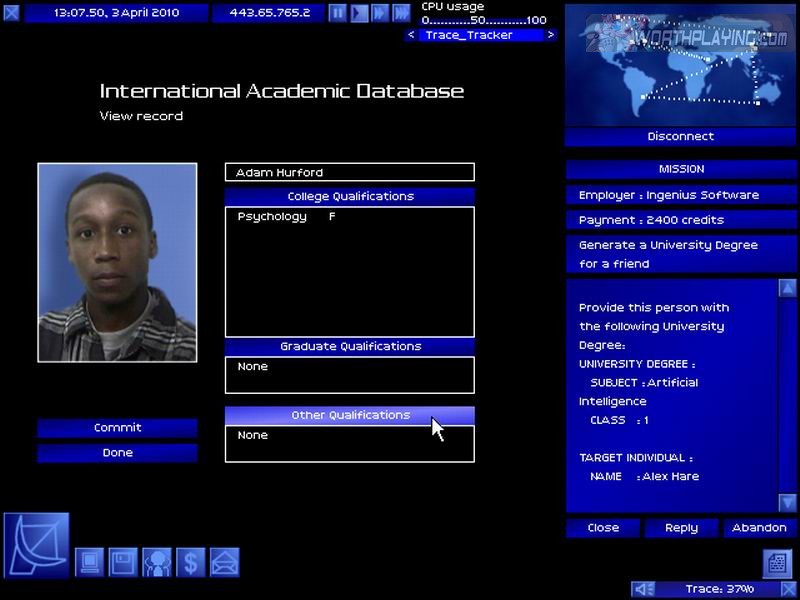
Task: Open the finances dollar sign icon
Action: tap(190, 563)
